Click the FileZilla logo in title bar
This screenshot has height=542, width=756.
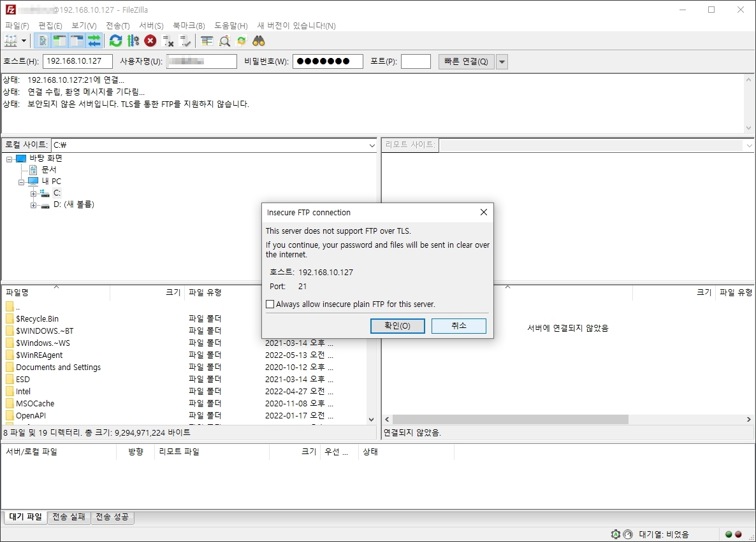point(10,10)
